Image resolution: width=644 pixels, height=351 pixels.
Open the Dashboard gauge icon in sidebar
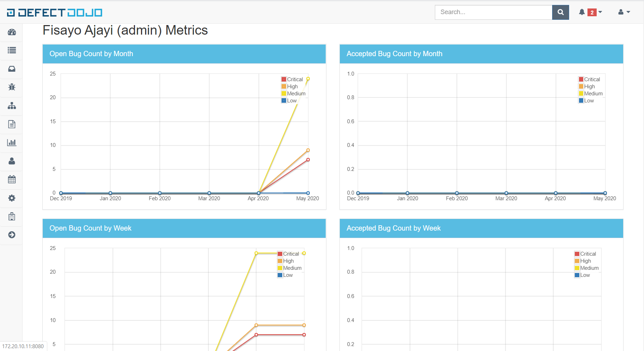pyautogui.click(x=12, y=32)
